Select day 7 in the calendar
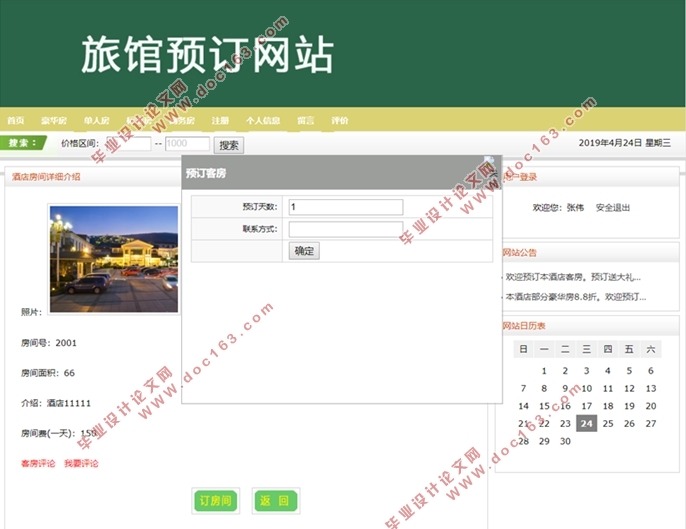The image size is (686, 529). (523, 389)
